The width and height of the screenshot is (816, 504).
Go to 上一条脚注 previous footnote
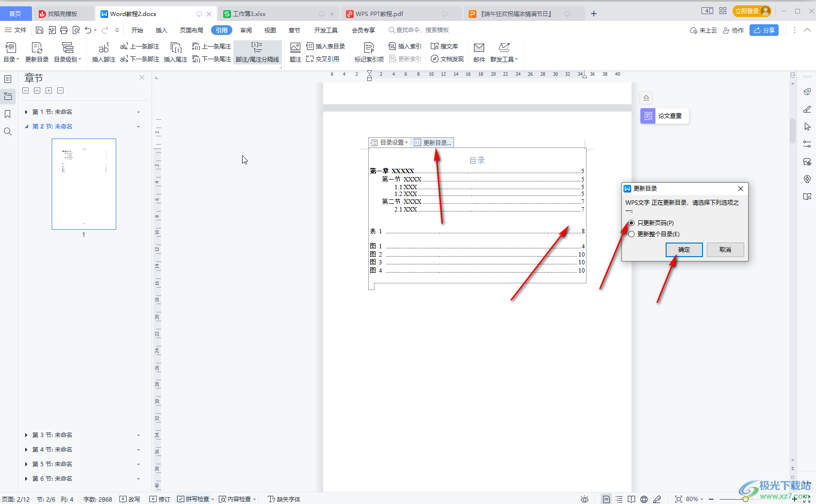coord(140,47)
